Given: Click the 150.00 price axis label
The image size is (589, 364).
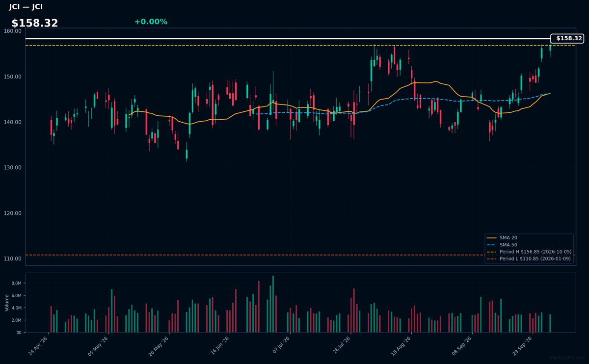Looking at the screenshot, I should (x=13, y=77).
